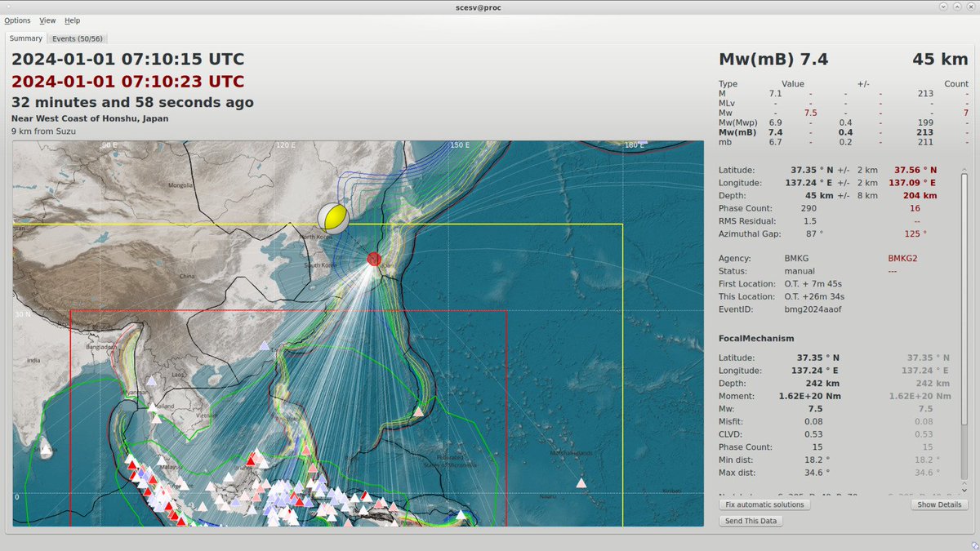980x551 pixels.
Task: Click the black Max dist value 34.6 °
Action: [817, 473]
